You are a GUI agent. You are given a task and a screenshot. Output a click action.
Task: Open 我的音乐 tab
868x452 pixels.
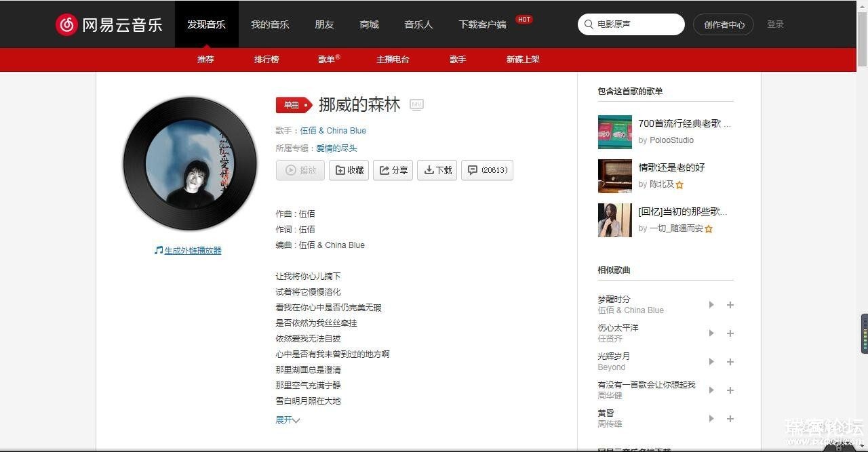[x=270, y=24]
